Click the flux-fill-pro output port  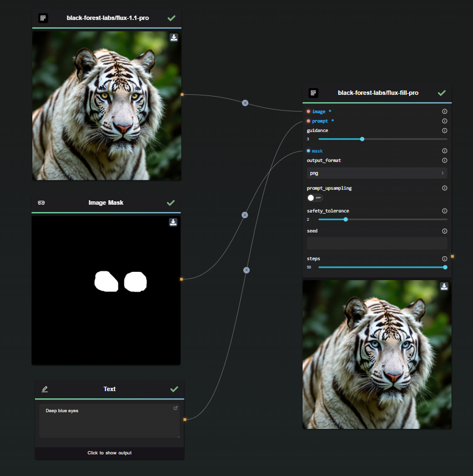452,256
